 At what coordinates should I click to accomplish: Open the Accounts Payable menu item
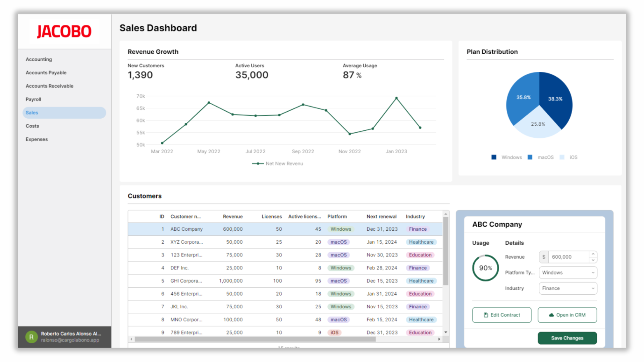coord(46,73)
